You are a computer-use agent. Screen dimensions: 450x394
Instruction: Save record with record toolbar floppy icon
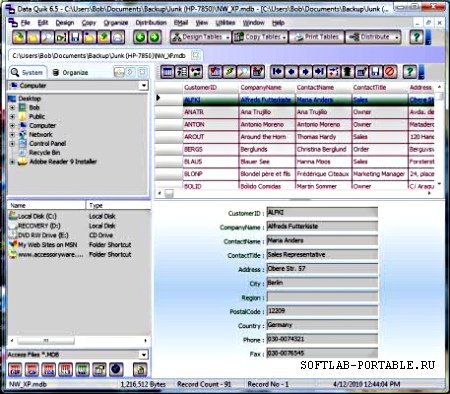pyautogui.click(x=375, y=72)
